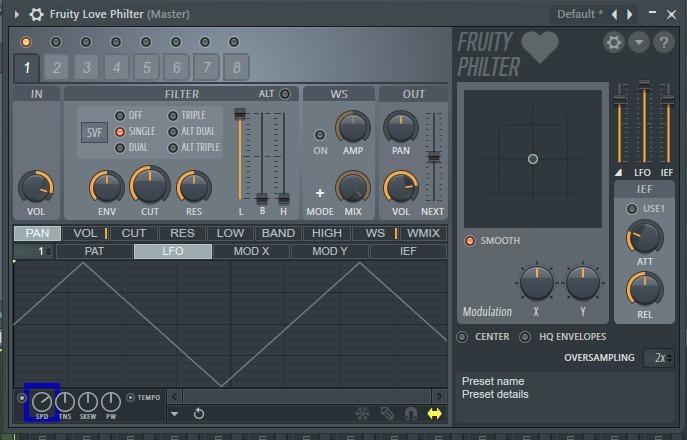Image resolution: width=687 pixels, height=440 pixels.
Task: Open the PAT envelope source
Action: point(94,252)
